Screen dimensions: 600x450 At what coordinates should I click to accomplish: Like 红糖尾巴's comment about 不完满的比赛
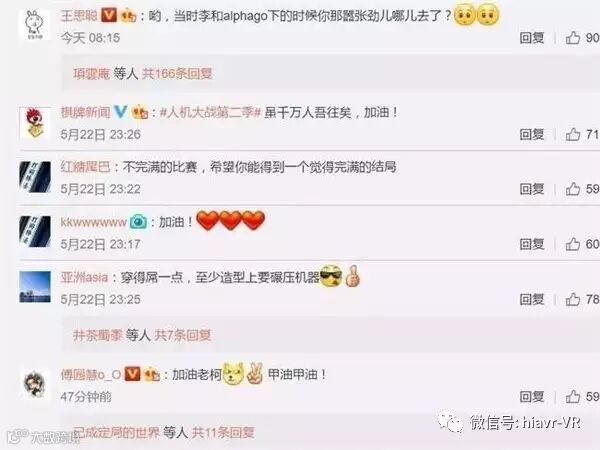[x=573, y=189]
